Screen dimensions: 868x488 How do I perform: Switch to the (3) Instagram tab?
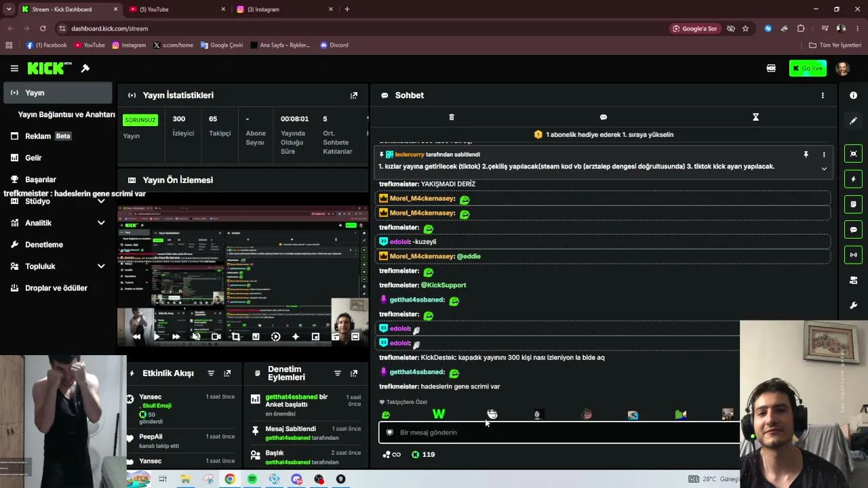[x=286, y=9]
